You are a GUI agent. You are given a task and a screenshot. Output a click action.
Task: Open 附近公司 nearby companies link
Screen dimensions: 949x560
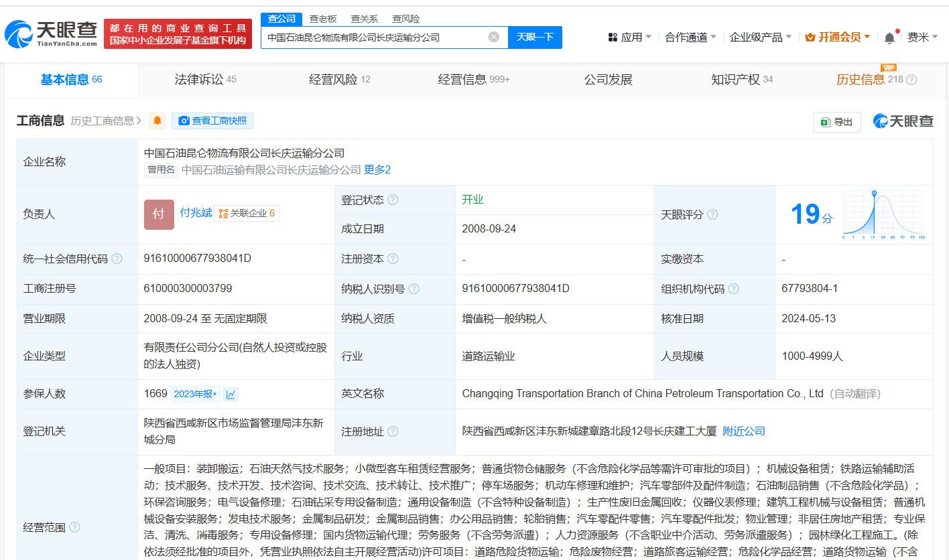(744, 431)
